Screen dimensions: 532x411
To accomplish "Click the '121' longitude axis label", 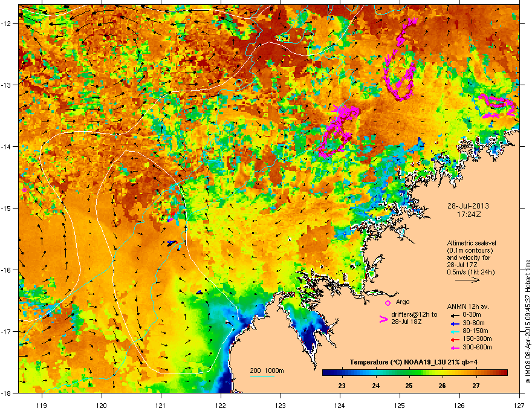I will point(161,405).
